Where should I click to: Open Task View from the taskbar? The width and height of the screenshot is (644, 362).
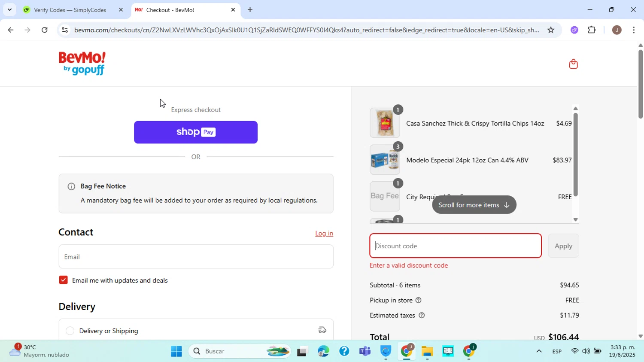tap(303, 351)
